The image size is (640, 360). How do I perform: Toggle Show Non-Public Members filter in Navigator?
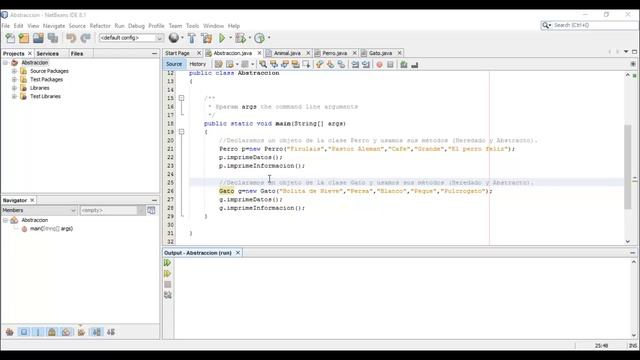pyautogui.click(x=52, y=332)
